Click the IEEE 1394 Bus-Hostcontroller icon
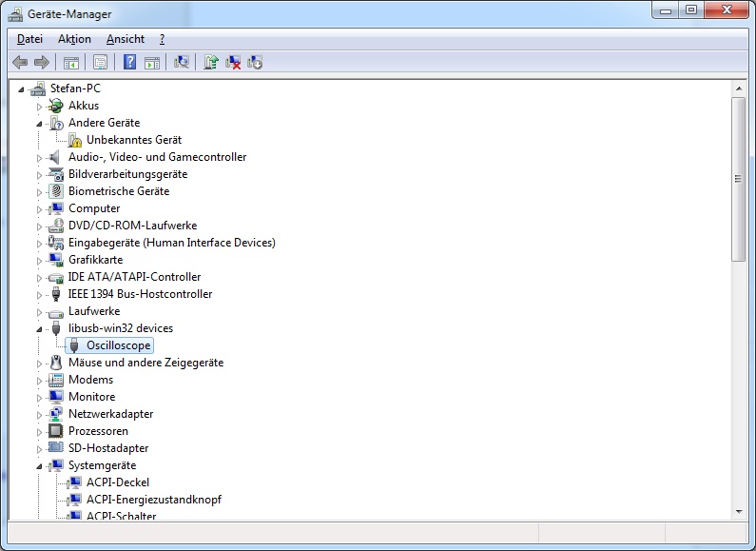The width and height of the screenshot is (756, 551). [x=56, y=294]
